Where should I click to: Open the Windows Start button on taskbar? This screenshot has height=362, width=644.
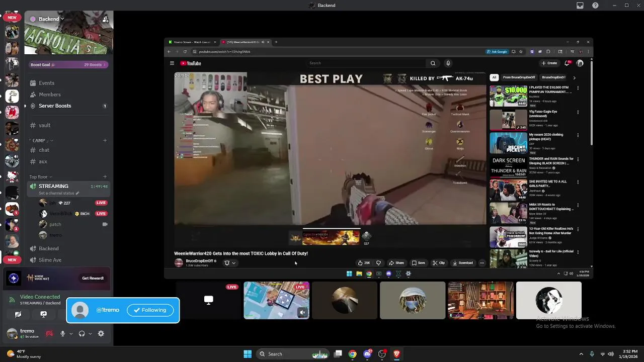[248, 354]
